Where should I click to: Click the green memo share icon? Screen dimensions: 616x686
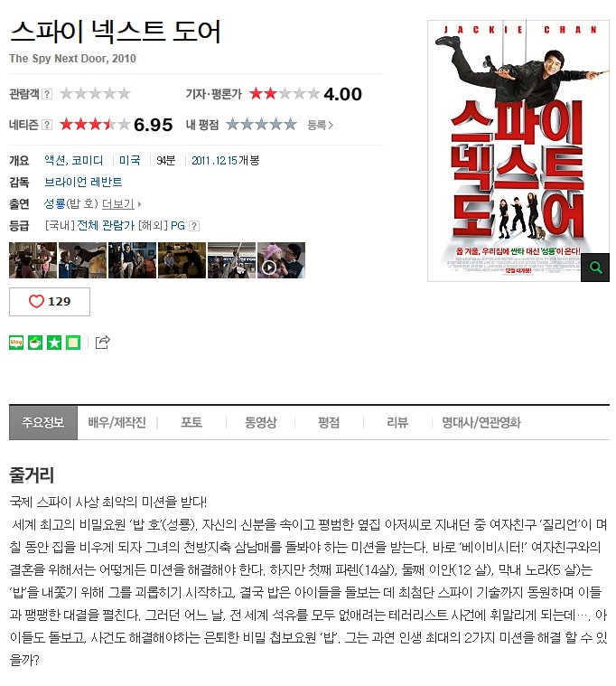pos(73,343)
